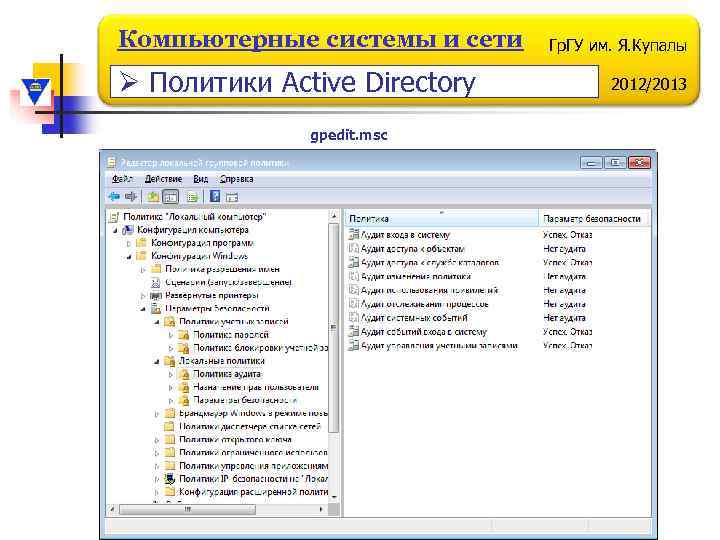Click the Политика паролей folder icon
The image size is (720, 540).
click(x=184, y=335)
